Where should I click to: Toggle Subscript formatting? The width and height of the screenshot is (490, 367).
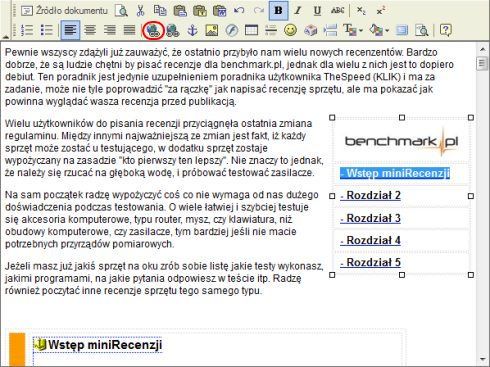click(x=361, y=11)
